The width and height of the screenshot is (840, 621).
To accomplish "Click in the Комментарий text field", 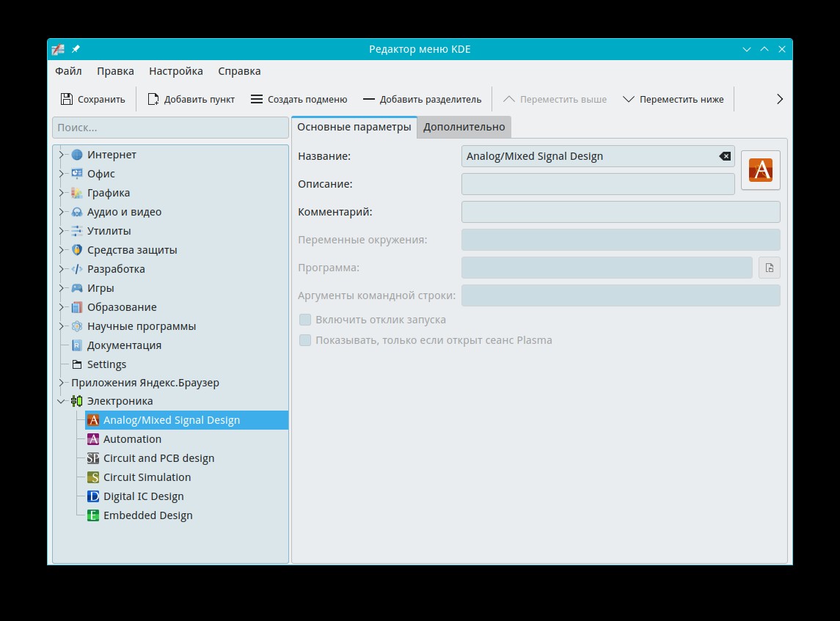I will click(x=621, y=212).
